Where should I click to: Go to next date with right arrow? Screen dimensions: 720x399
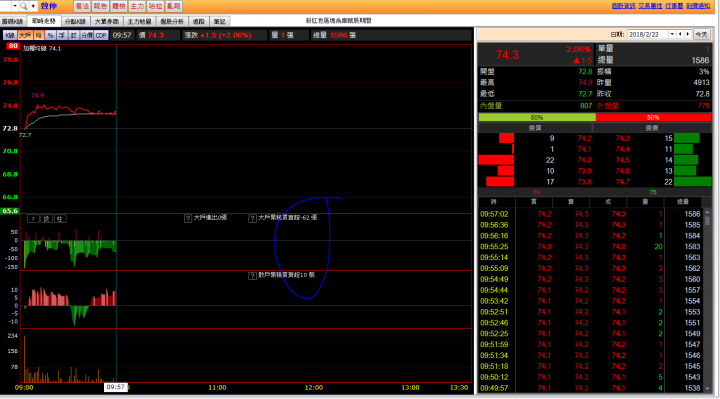687,34
